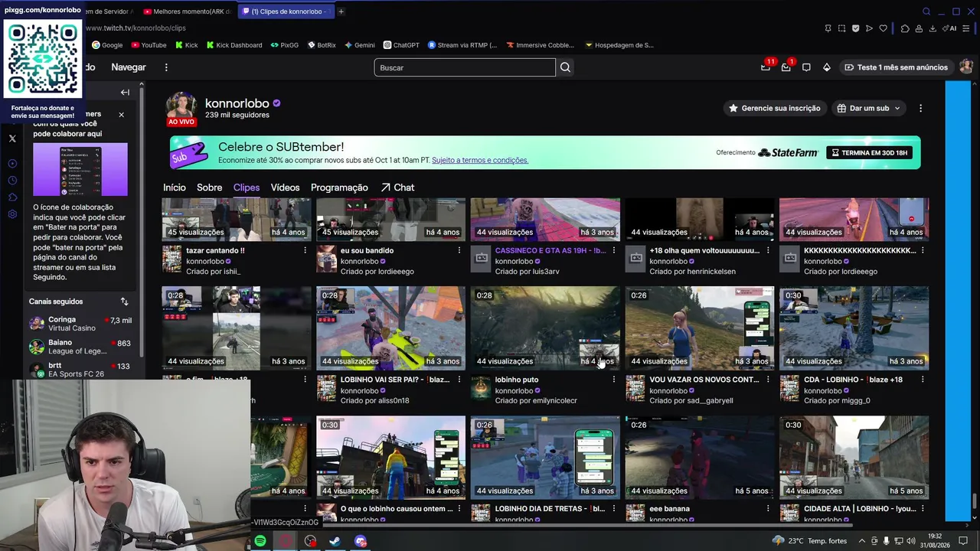Click the search magnifier button beside Buscar
The image size is (980, 551).
click(565, 67)
